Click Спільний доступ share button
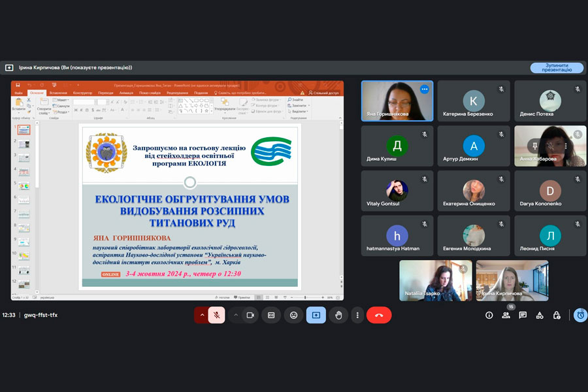588x392 pixels. (x=323, y=93)
